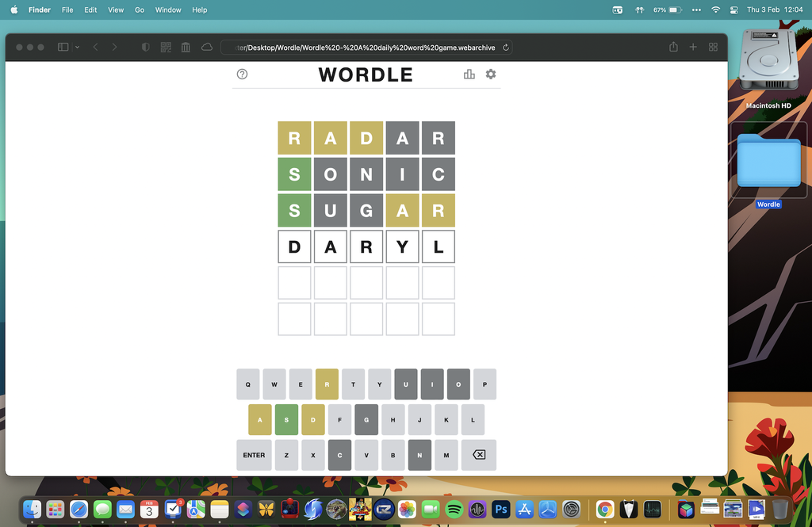Tap the grey G key on keyboard
812x527 pixels.
[x=366, y=419]
